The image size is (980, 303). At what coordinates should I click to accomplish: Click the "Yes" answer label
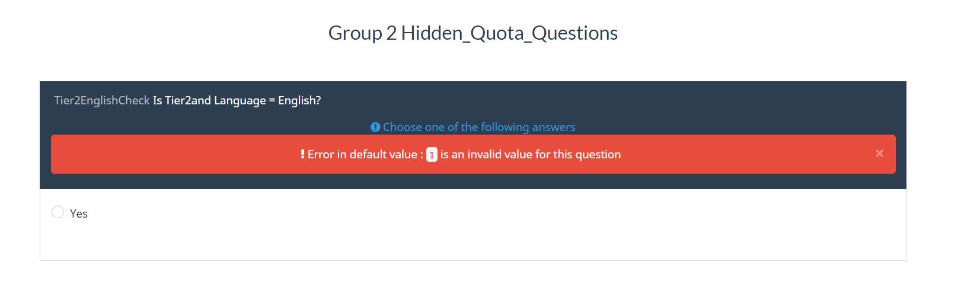tap(79, 213)
